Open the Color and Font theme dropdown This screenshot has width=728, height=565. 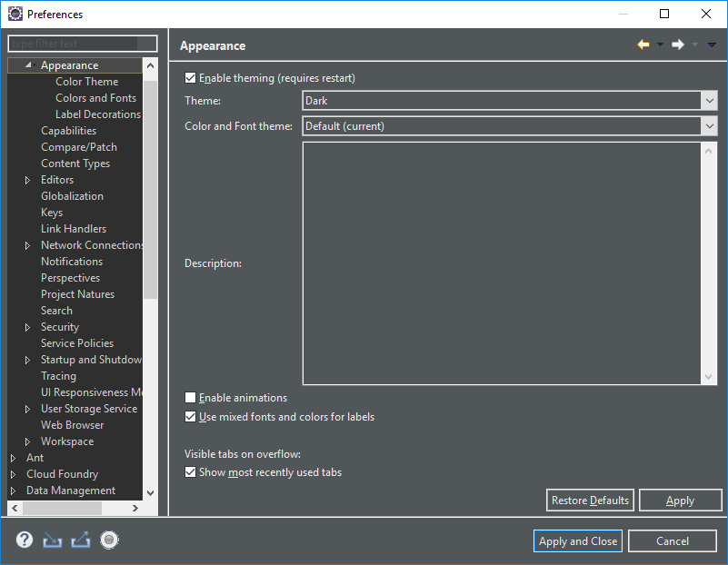click(x=509, y=126)
